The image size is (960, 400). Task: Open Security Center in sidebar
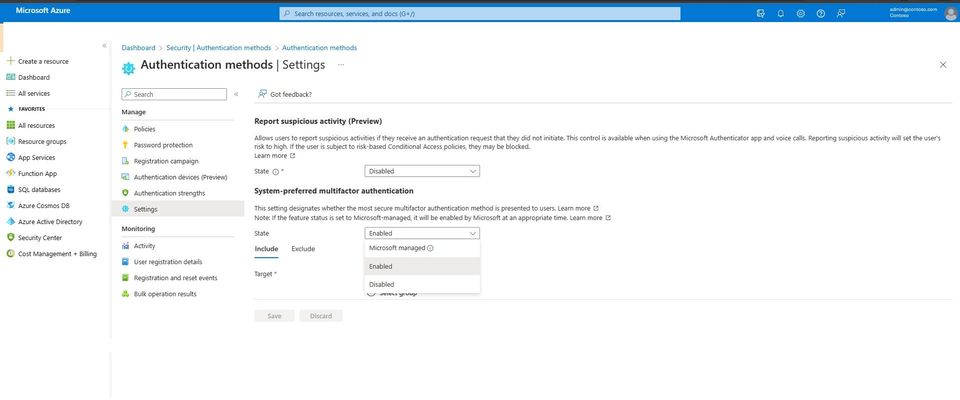[40, 238]
